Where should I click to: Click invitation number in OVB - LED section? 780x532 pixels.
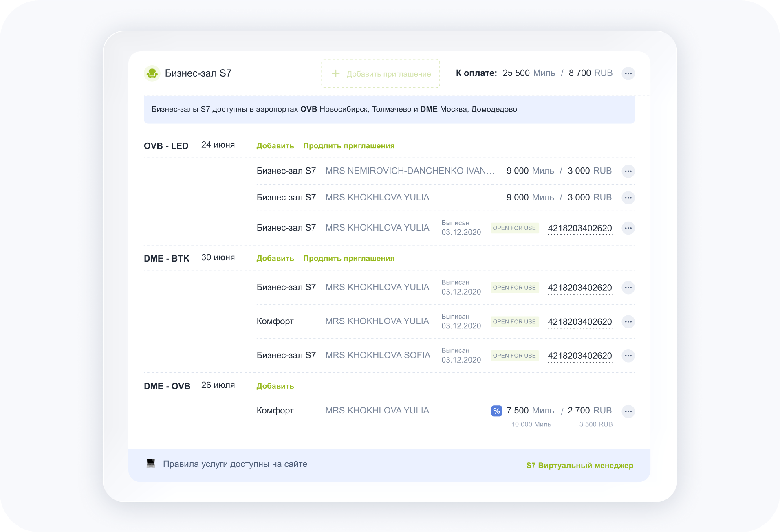pyautogui.click(x=579, y=228)
